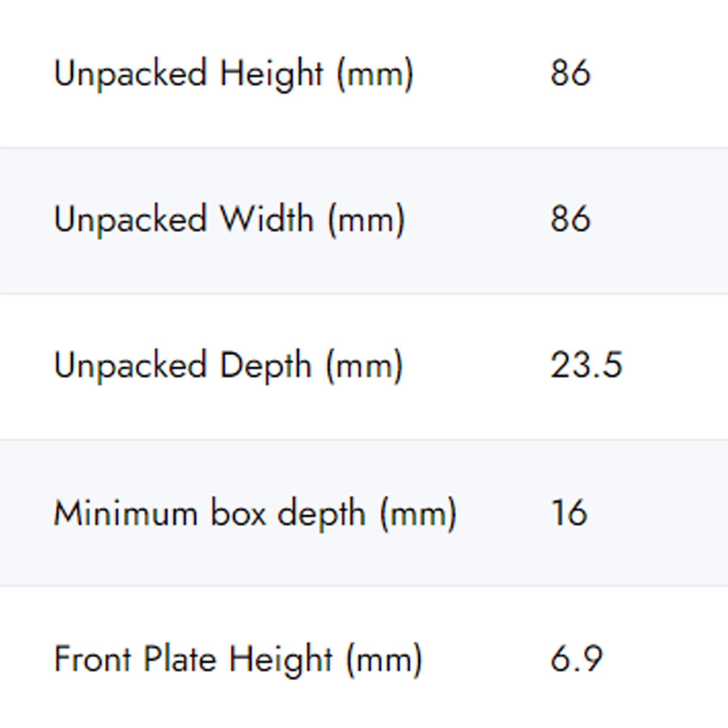728x728 pixels.
Task: Click "Depth" in the Unpacked Depth label
Action: [x=265, y=366]
